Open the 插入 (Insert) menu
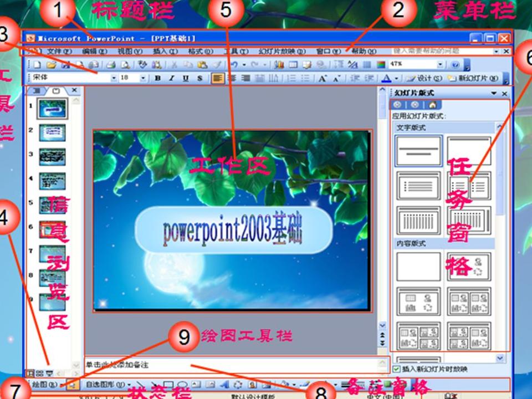 click(x=165, y=51)
